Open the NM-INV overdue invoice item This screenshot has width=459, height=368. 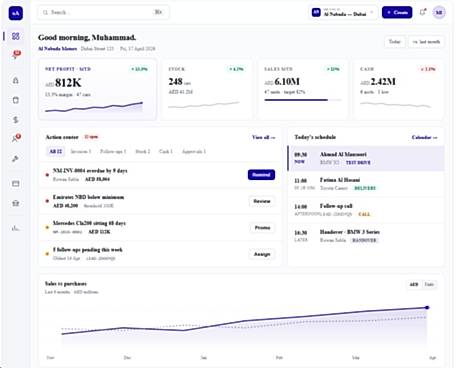160,175
